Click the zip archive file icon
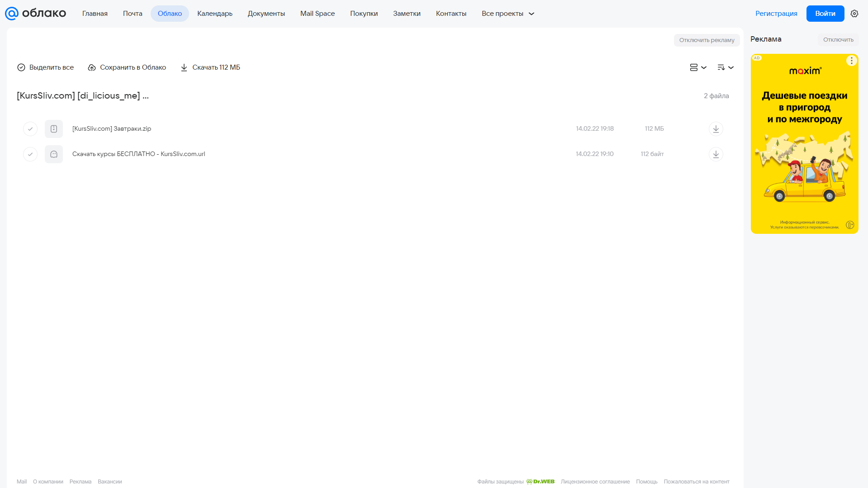Image resolution: width=868 pixels, height=488 pixels. (x=54, y=129)
